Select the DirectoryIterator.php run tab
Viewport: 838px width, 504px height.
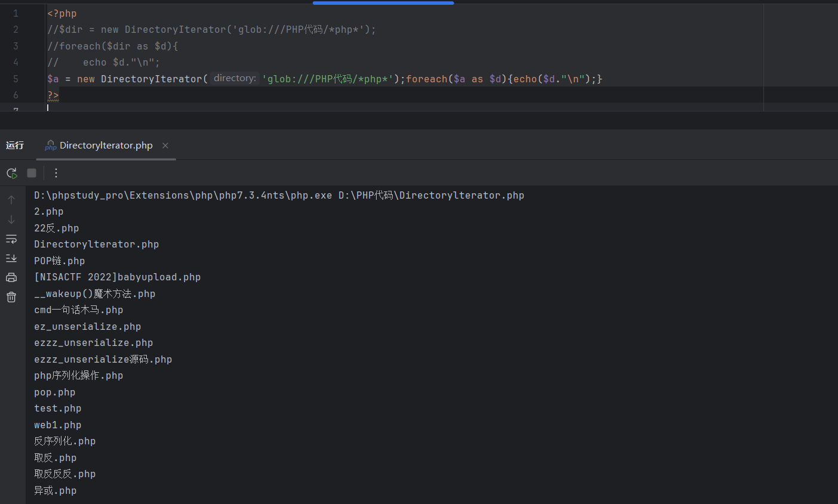point(106,146)
